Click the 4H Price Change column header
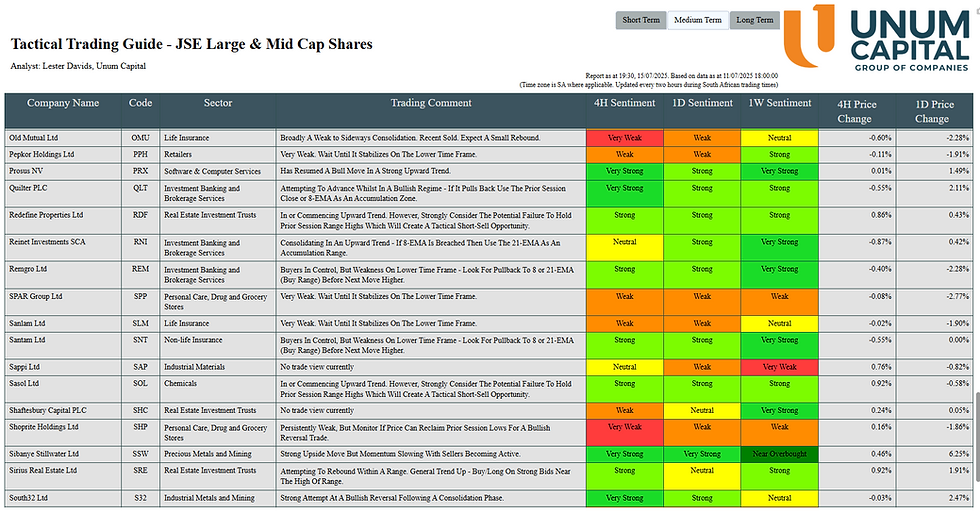 (857, 111)
